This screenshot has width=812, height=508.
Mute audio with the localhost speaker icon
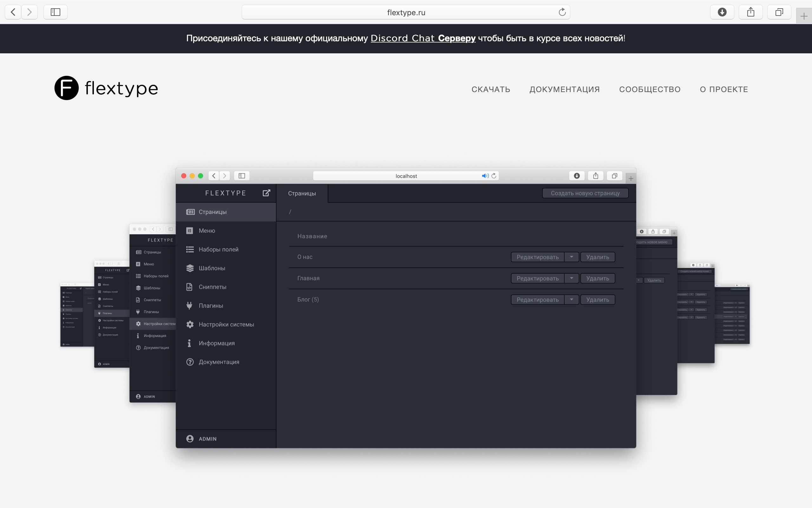[485, 176]
